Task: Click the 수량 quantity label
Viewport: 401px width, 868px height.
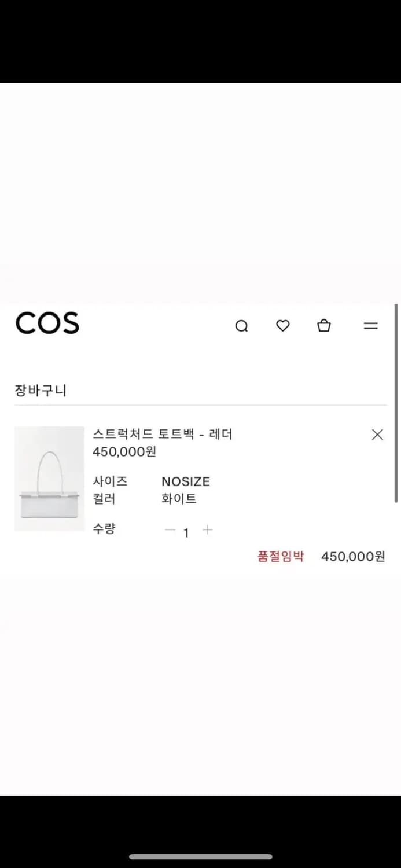Action: tap(104, 528)
